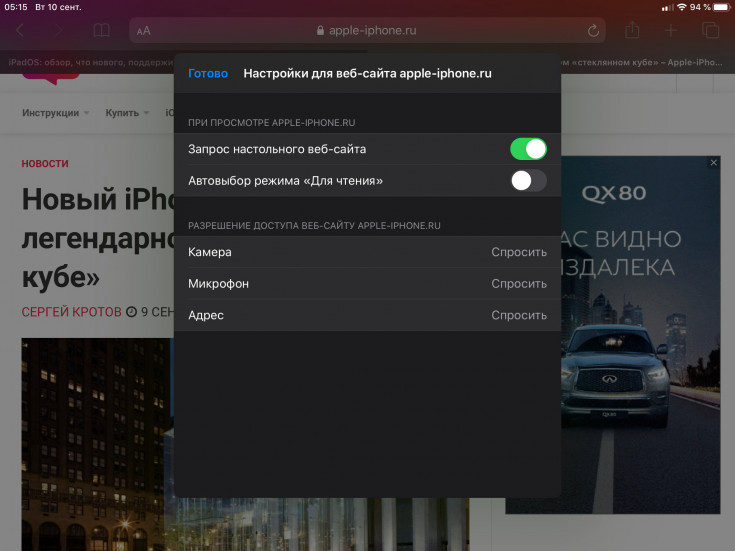The image size is (735, 551).
Task: Disable Запрос настольного веб-сайта switch
Action: point(528,149)
